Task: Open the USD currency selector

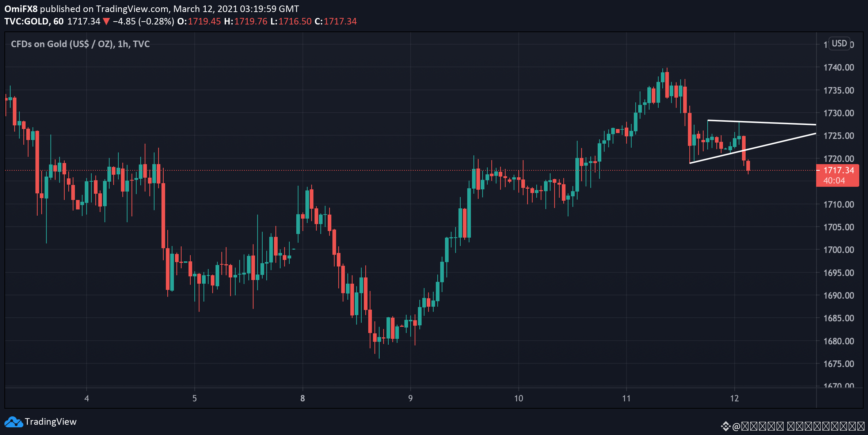Action: coord(839,43)
